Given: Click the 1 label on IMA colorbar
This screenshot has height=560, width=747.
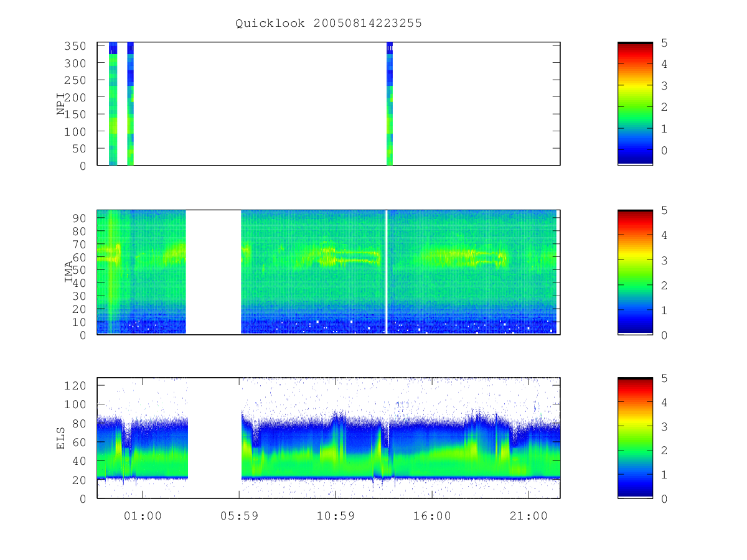Looking at the screenshot, I should (664, 310).
